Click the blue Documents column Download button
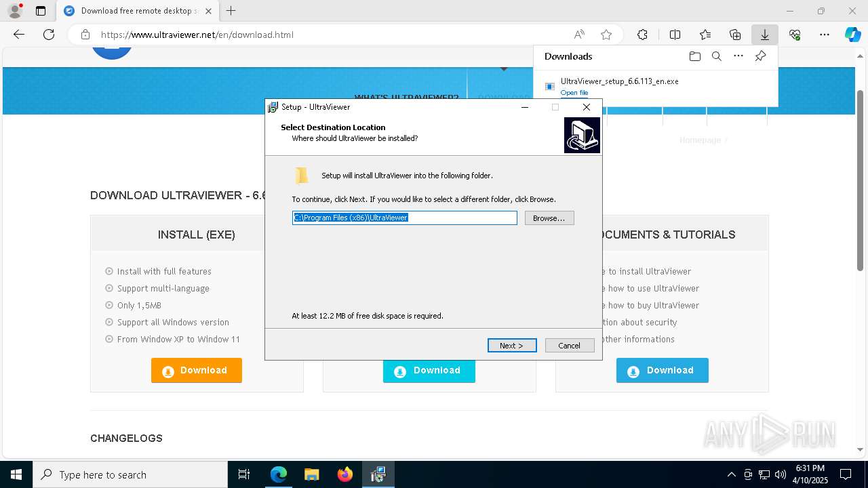 point(663,371)
